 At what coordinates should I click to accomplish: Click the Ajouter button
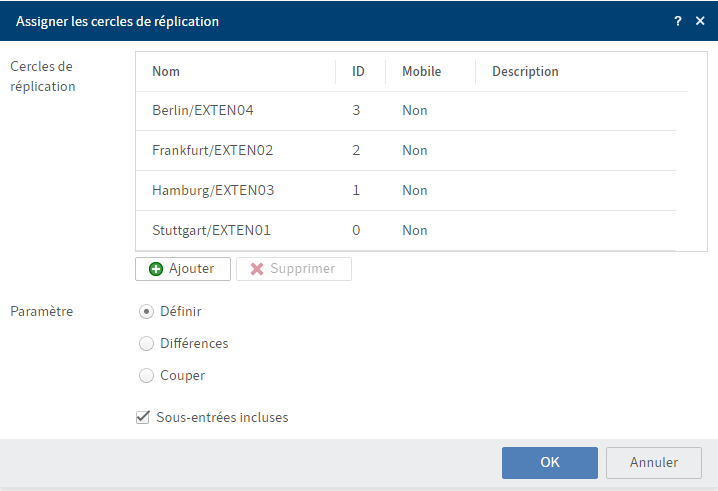pos(183,268)
